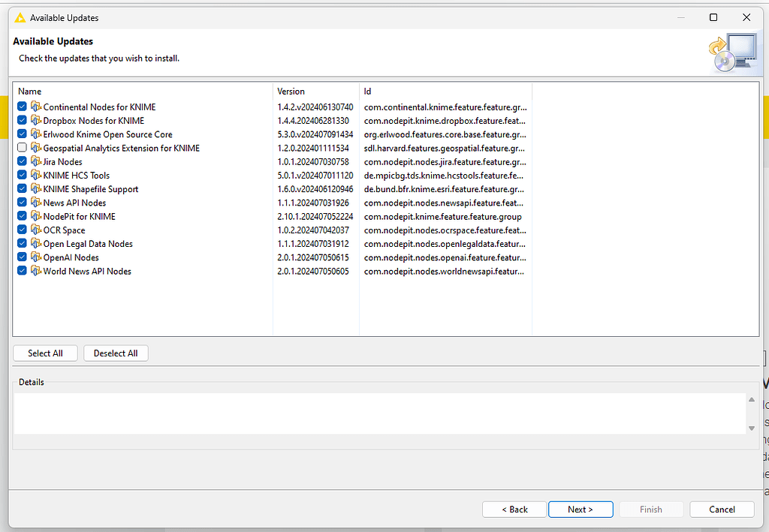Click the KNIME HCS Tools feature icon

pos(36,175)
